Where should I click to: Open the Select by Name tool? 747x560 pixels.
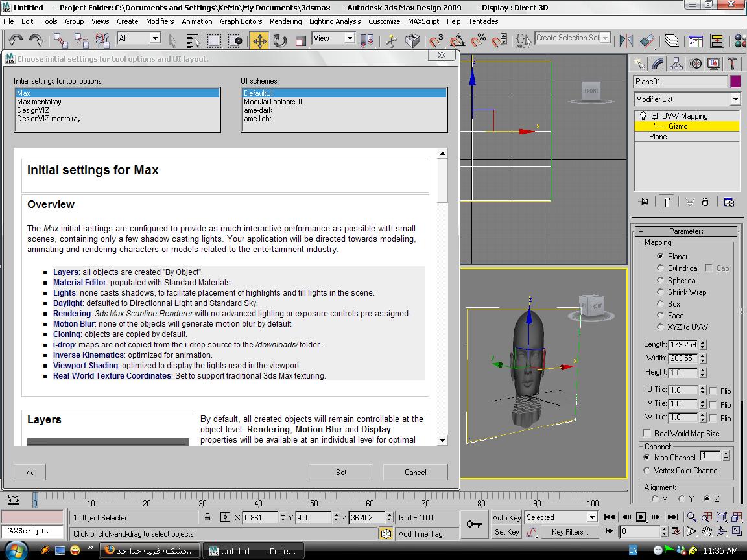(x=193, y=40)
